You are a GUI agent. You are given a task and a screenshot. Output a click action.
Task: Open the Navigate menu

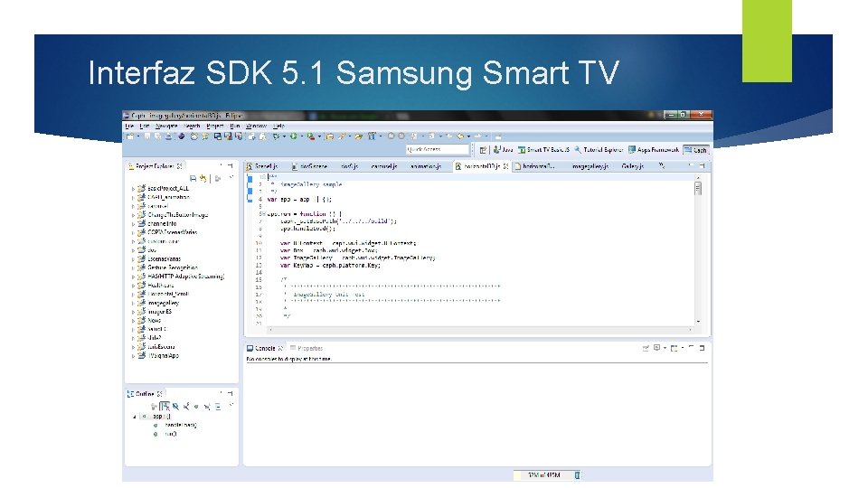click(166, 127)
